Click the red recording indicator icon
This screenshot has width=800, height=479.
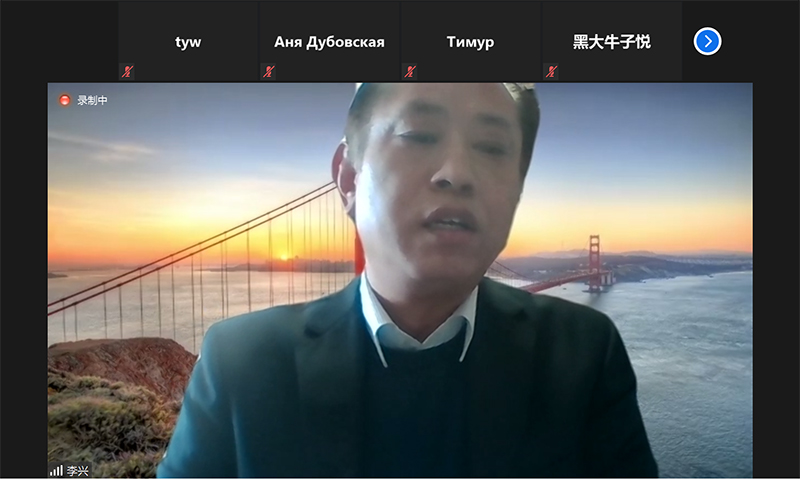[65, 100]
